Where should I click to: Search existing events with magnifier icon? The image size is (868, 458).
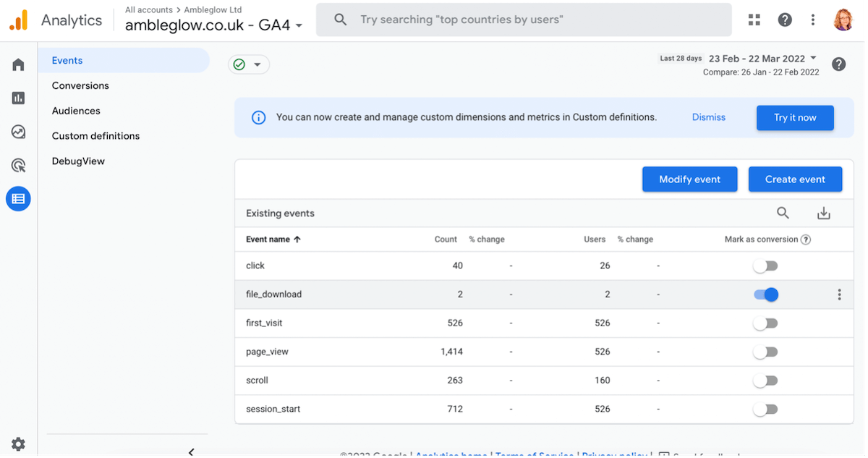(x=783, y=213)
